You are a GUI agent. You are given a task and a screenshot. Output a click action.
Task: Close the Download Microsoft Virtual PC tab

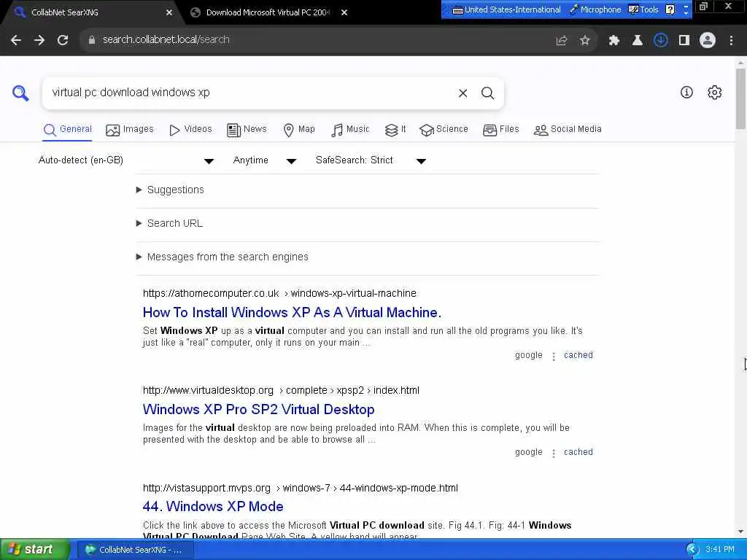coord(344,13)
